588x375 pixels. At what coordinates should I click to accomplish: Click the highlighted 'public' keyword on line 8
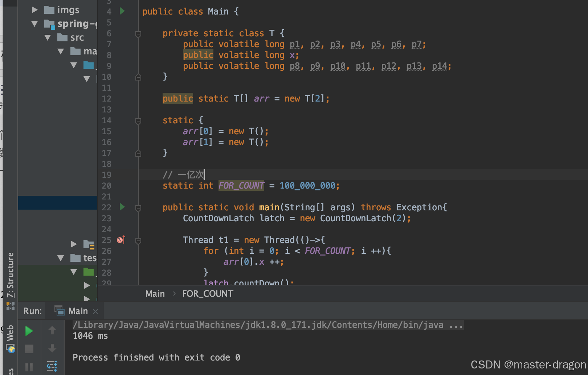click(198, 55)
